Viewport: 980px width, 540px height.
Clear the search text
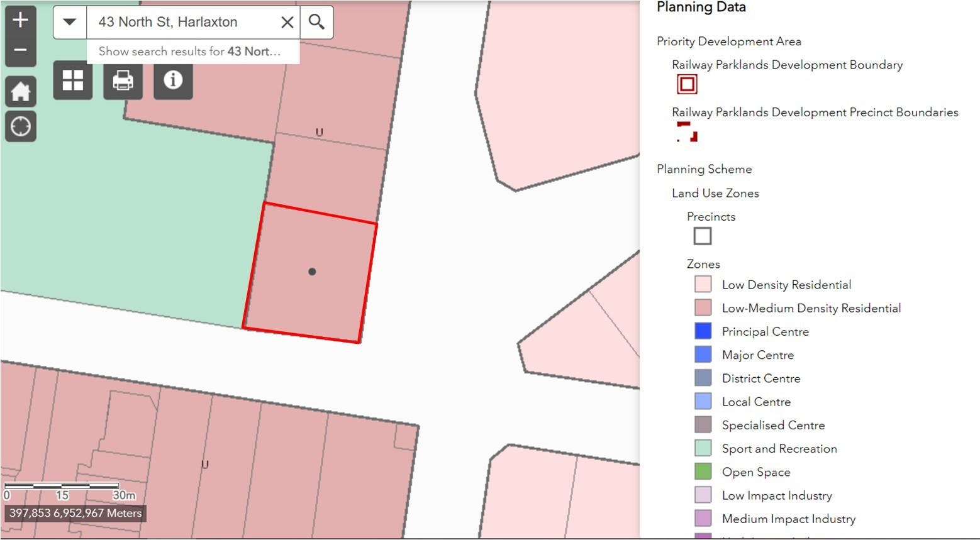click(x=287, y=22)
